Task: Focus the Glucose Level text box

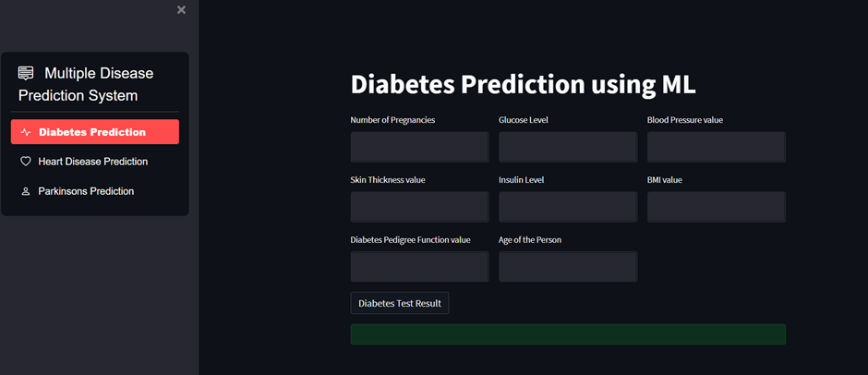Action: point(568,147)
